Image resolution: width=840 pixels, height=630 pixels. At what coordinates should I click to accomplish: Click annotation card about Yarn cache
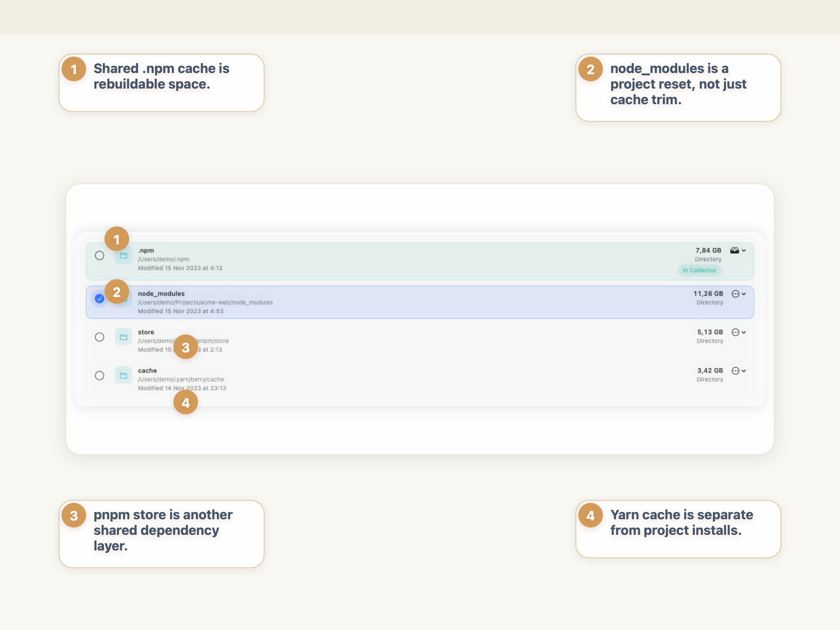[x=678, y=529]
